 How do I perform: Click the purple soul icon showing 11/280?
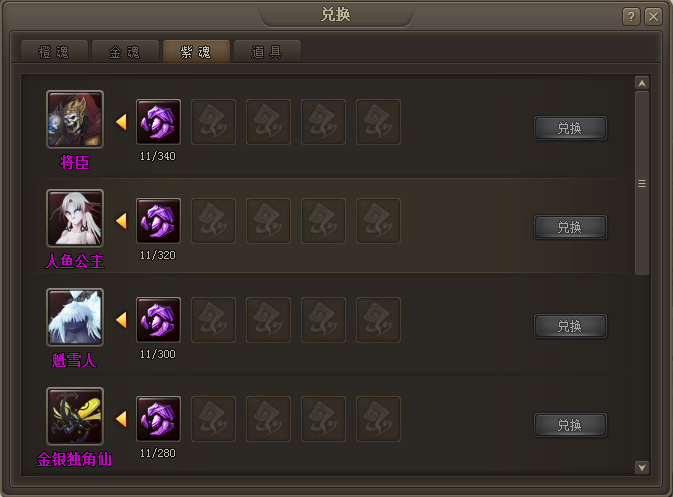[x=158, y=419]
